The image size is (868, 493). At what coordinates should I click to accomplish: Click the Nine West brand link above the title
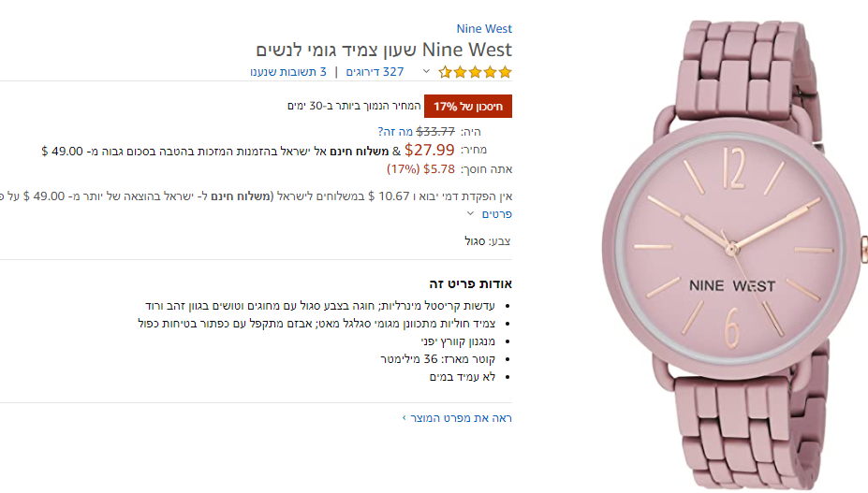point(484,29)
